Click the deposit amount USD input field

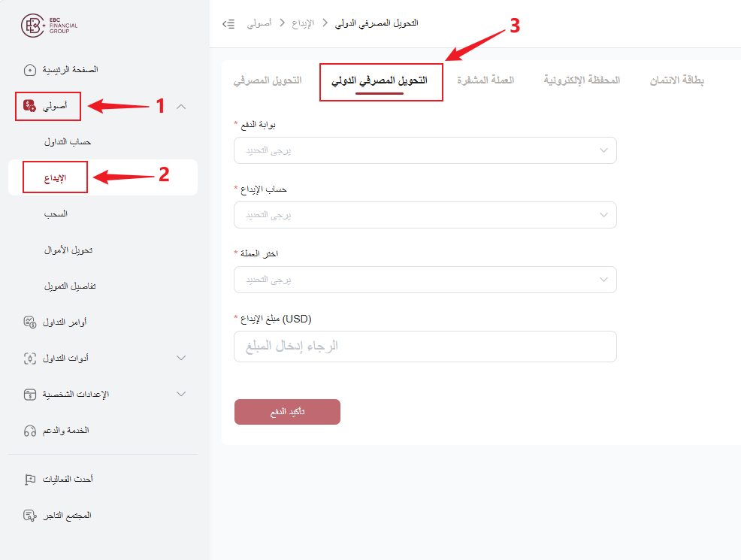(425, 347)
